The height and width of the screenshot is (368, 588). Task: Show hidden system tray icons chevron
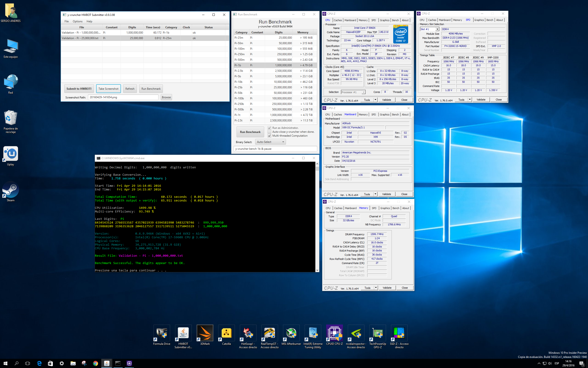[x=539, y=363]
